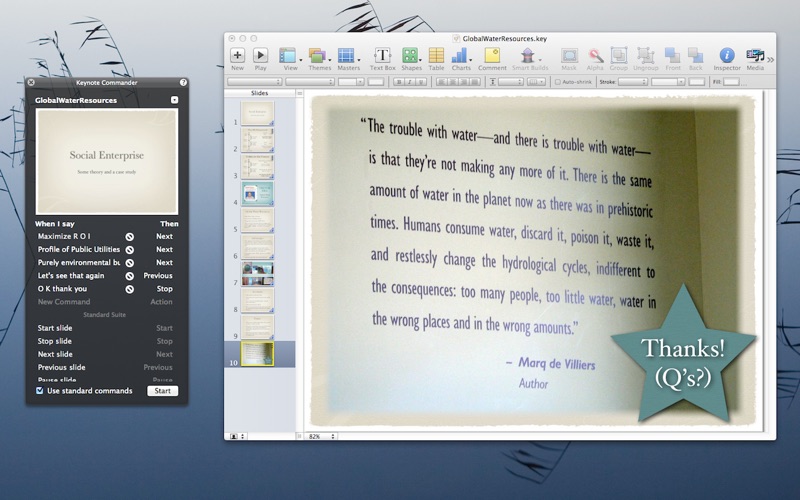Toggle the Auto-shrink checkbox

pyautogui.click(x=558, y=82)
